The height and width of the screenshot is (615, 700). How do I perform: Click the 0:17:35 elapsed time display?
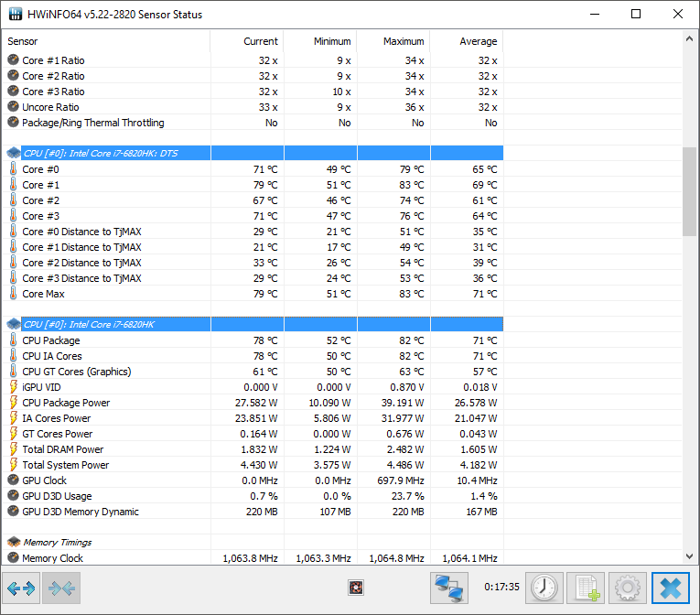tap(501, 587)
